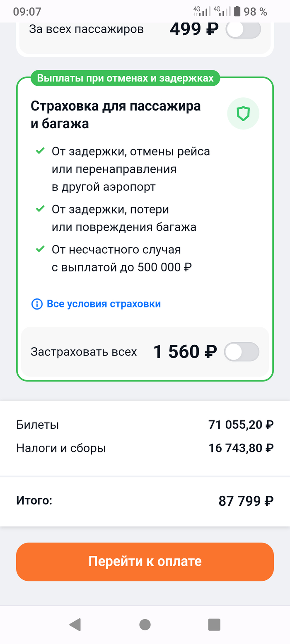Screen dimensions: 290x644
Task: Tap checkmark beside flight delay coverage
Action: (x=40, y=151)
